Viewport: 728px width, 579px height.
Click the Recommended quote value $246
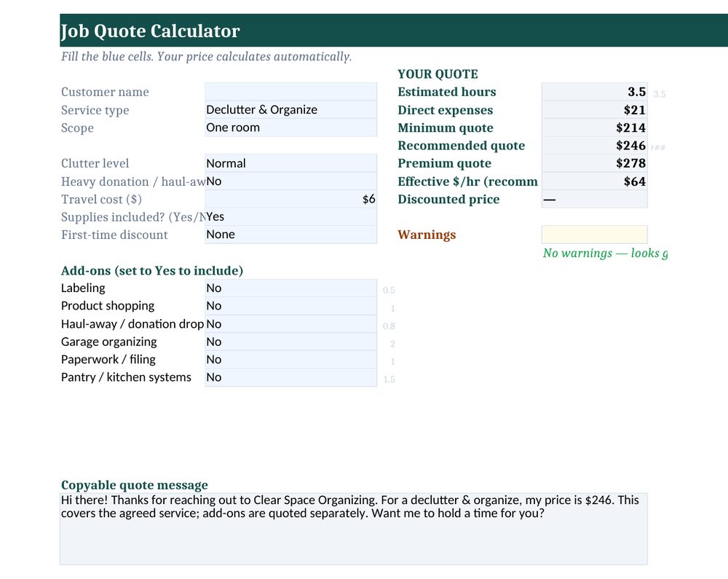594,146
